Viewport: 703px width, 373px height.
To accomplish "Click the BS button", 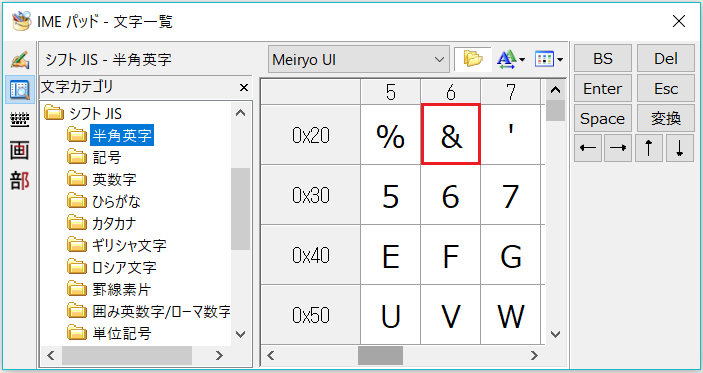I will pos(603,58).
